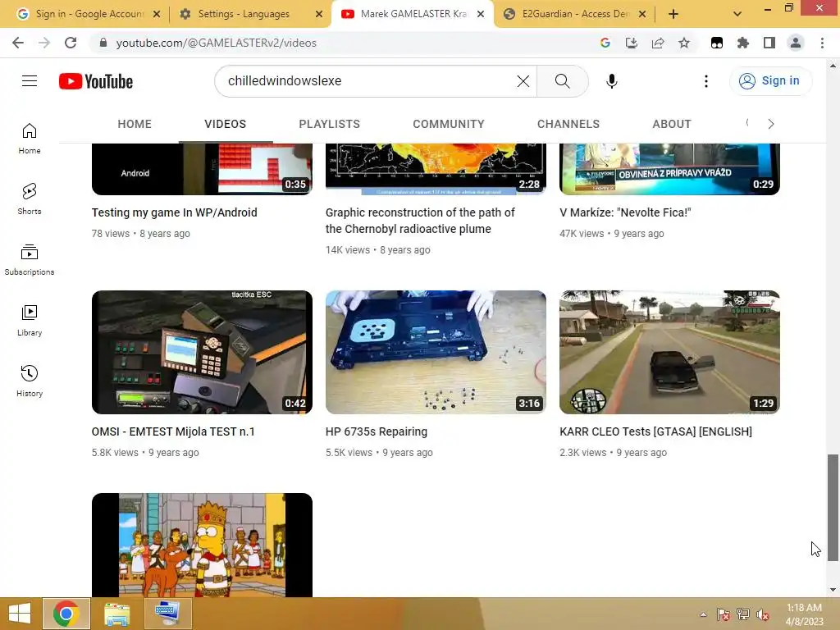Go to the YouTube logo homepage
The height and width of the screenshot is (630, 840).
tap(96, 81)
